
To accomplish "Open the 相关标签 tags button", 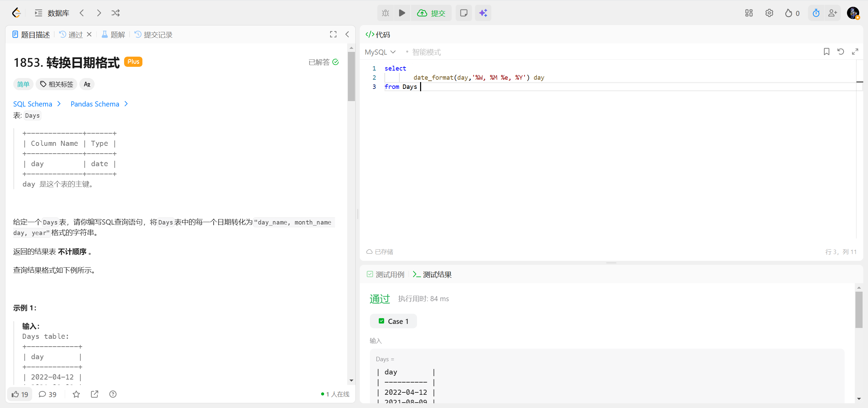I will (57, 84).
